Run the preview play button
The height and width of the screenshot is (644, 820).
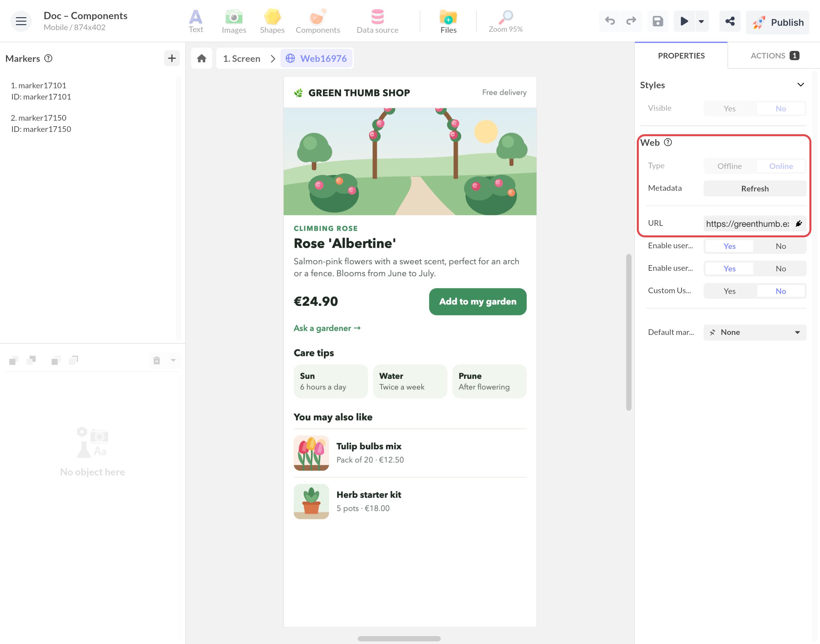point(684,21)
